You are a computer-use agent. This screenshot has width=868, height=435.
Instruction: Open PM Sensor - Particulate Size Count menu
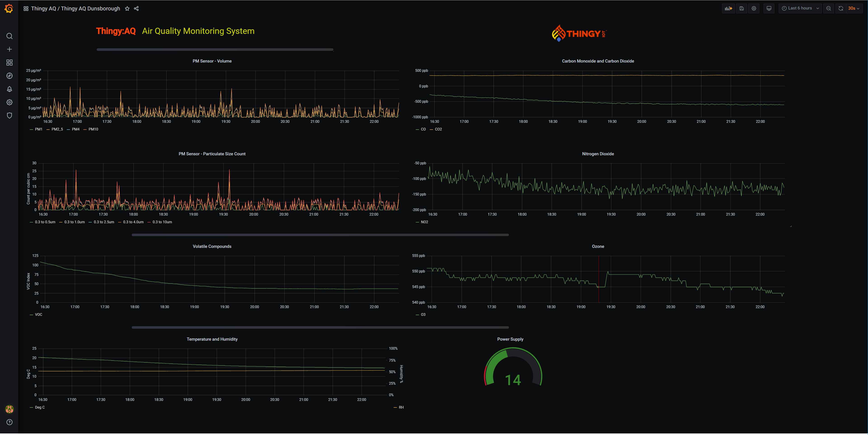(x=212, y=154)
